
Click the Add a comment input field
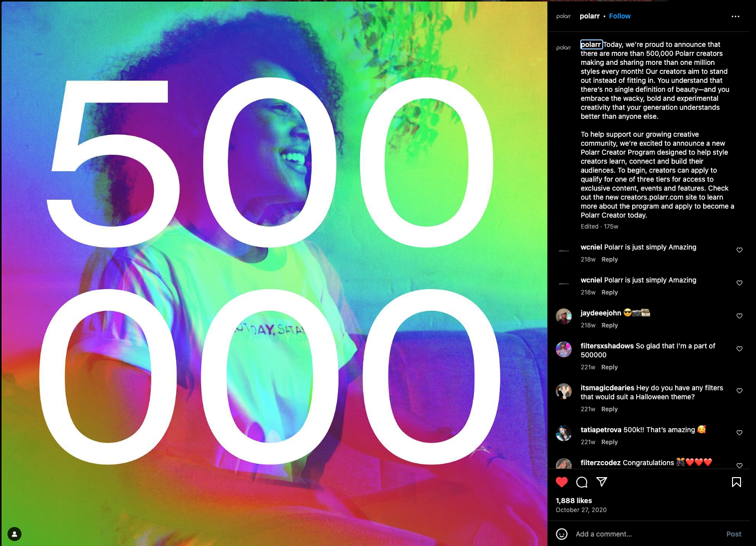click(648, 534)
